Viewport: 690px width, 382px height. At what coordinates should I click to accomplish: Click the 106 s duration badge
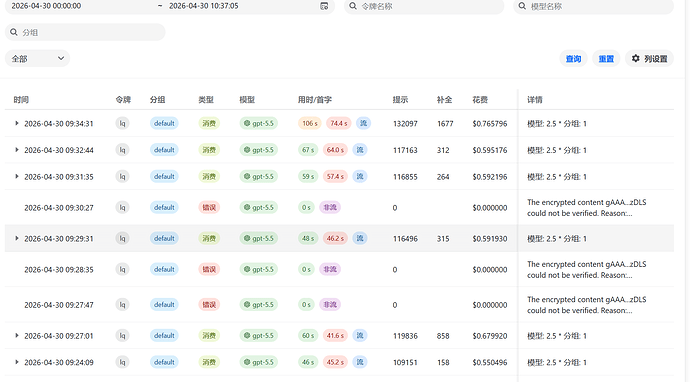pyautogui.click(x=310, y=123)
